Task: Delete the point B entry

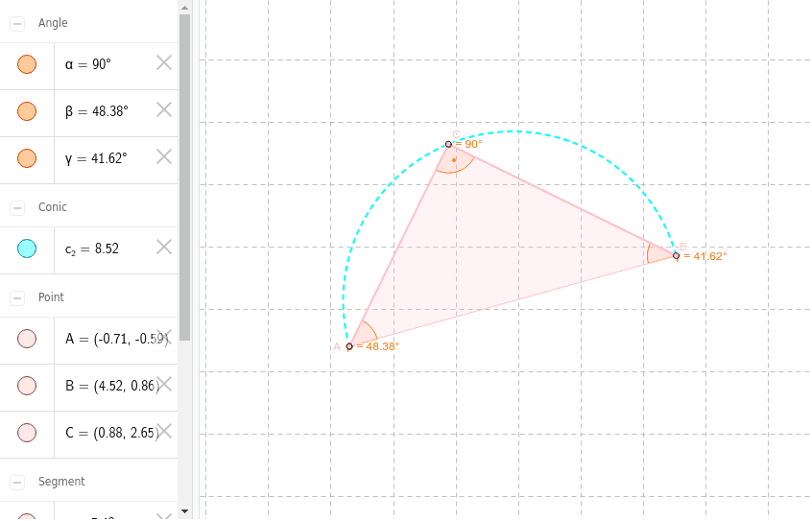Action: (x=164, y=385)
